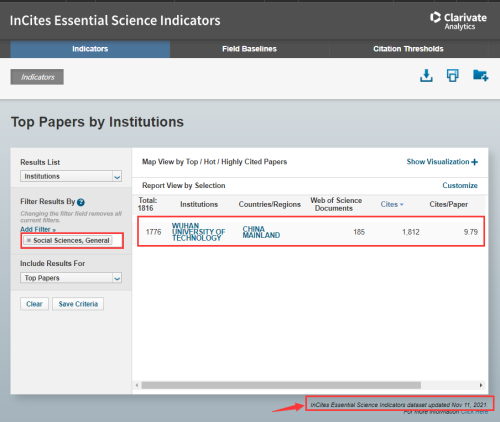Click the download icon

coord(426,76)
